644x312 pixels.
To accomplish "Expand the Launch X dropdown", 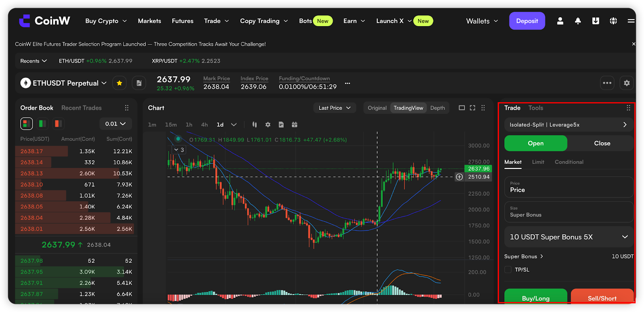I will tap(394, 21).
